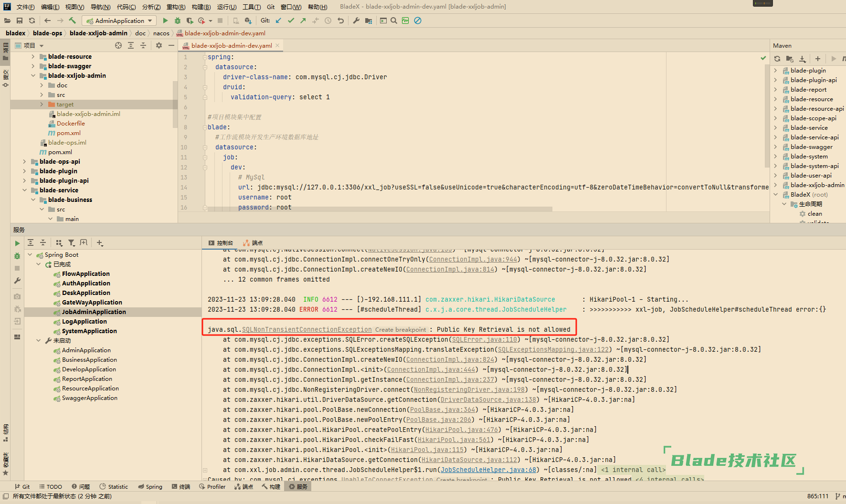Open the AdminApplication run configuration dropdown

tap(119, 21)
